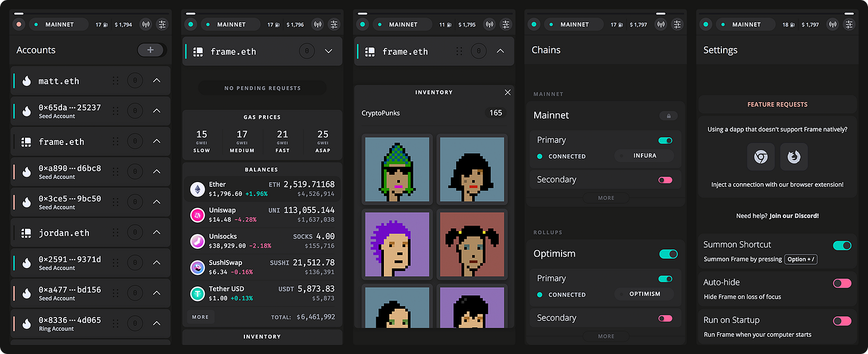Follow the Join our Discord link

pos(794,216)
